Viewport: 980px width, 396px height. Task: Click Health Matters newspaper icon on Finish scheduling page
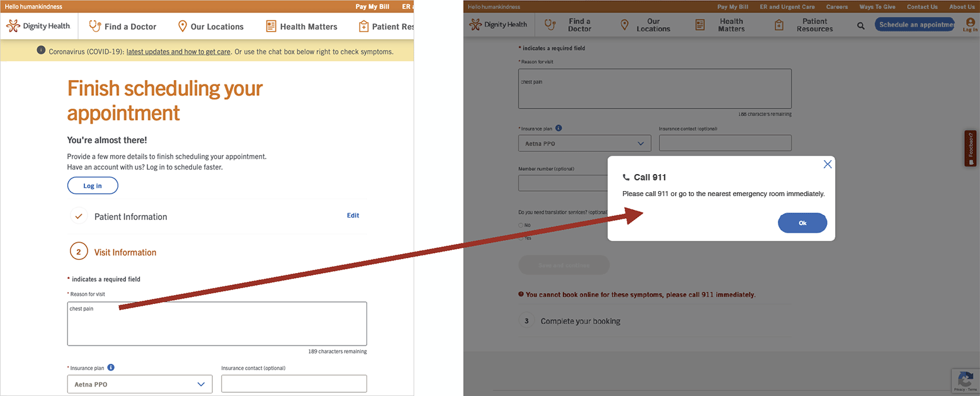click(x=271, y=26)
